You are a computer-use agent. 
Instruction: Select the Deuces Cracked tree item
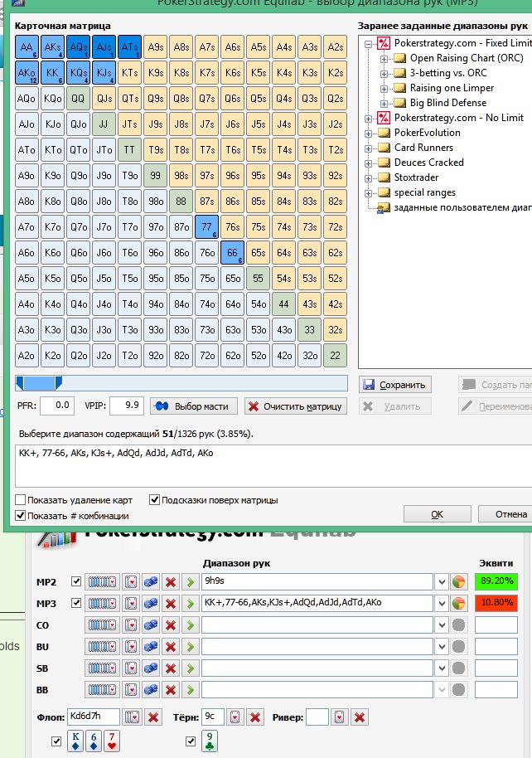tap(428, 163)
